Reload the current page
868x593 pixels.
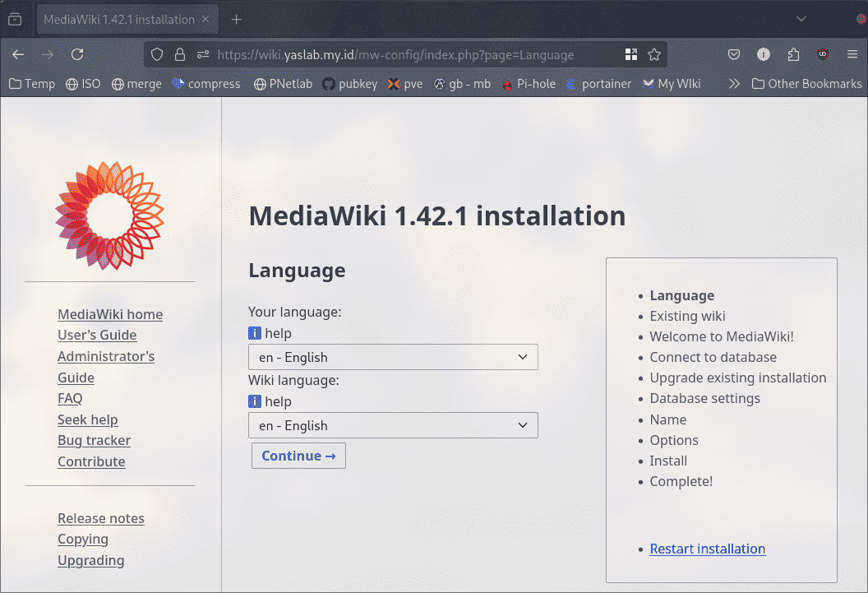point(77,54)
